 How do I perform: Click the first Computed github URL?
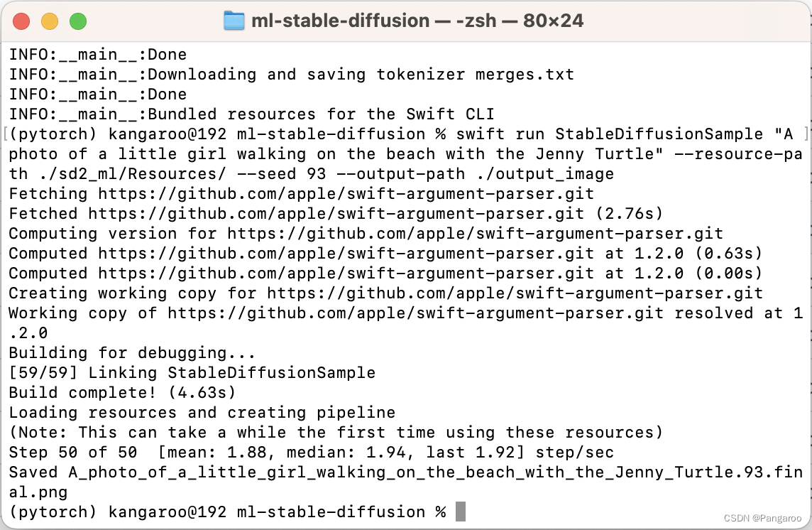pos(346,254)
